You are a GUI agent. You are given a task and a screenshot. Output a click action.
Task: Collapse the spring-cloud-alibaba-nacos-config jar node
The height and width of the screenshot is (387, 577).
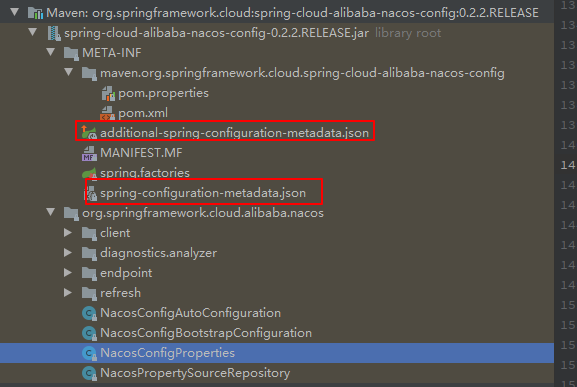[x=33, y=32]
